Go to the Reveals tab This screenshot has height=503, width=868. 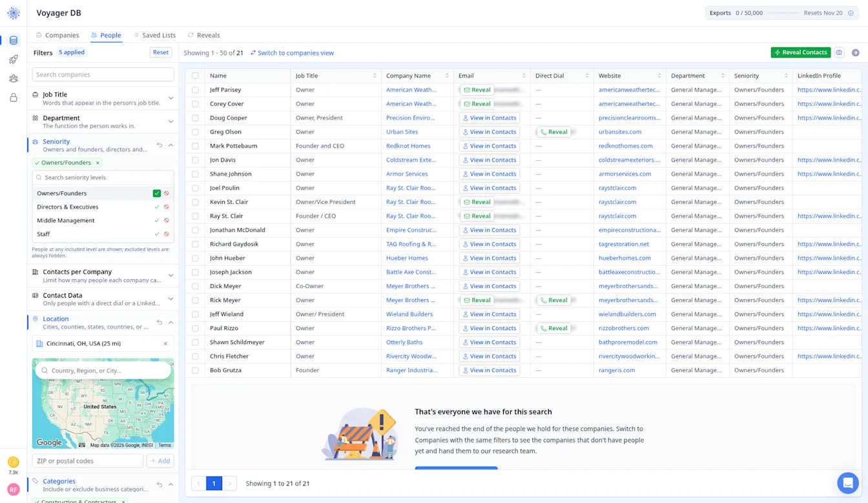pyautogui.click(x=203, y=35)
